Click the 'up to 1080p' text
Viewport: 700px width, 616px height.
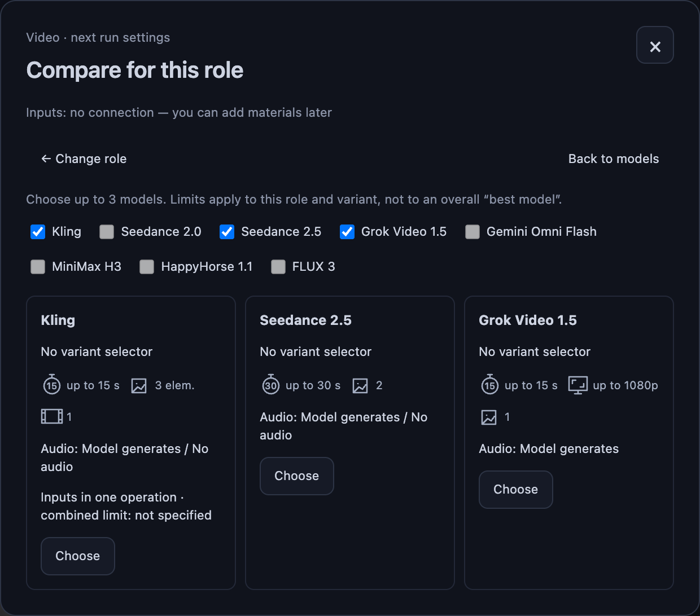coord(625,386)
